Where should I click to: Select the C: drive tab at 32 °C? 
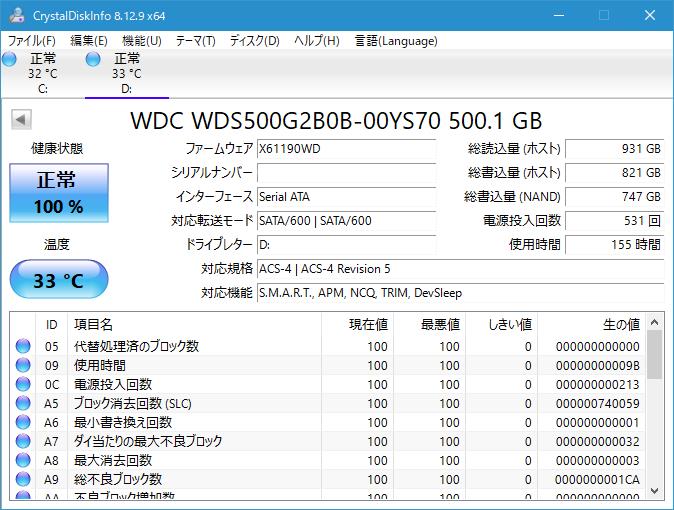click(43, 73)
